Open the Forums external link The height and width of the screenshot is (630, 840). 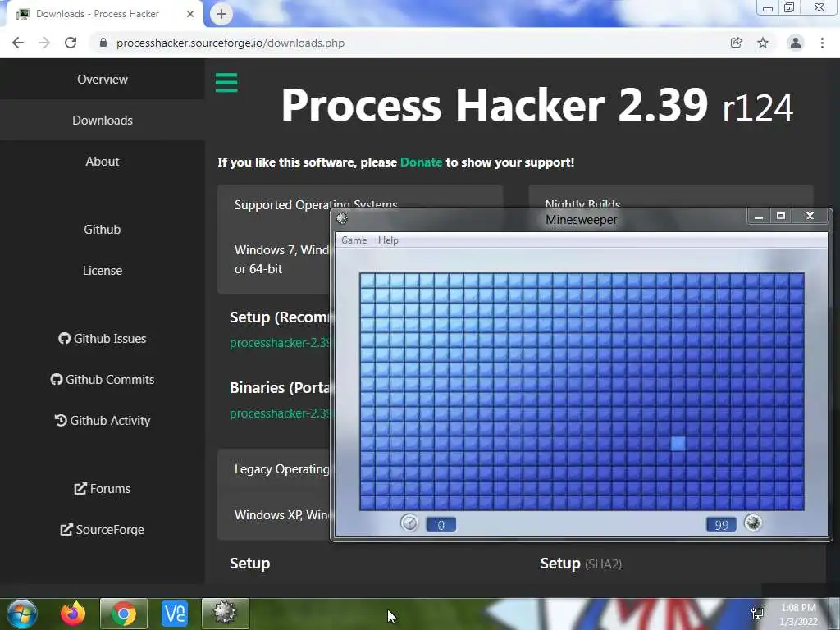[103, 489]
